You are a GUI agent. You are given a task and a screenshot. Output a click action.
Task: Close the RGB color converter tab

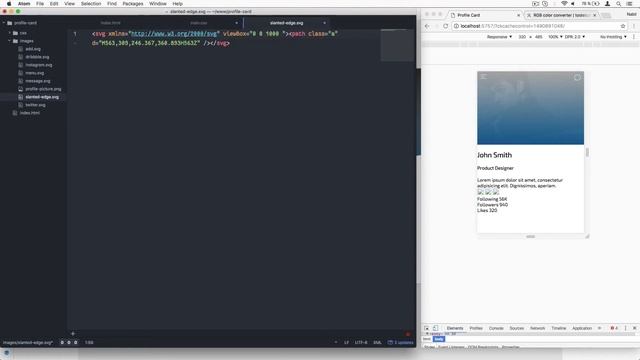594,15
